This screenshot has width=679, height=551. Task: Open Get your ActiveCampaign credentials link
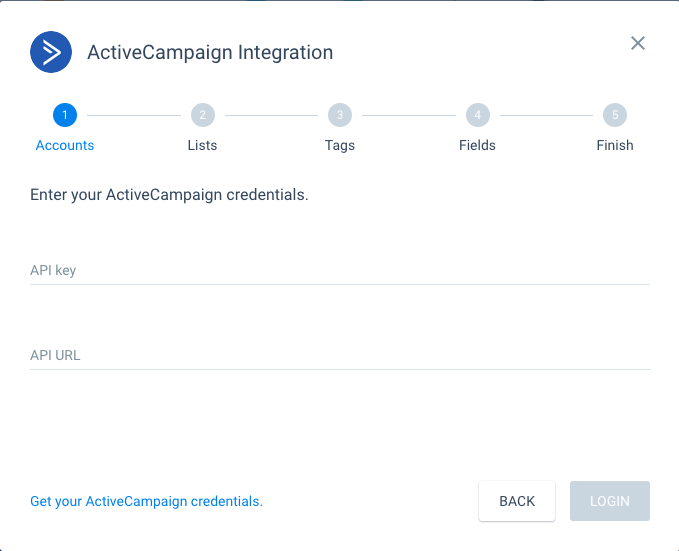146,501
